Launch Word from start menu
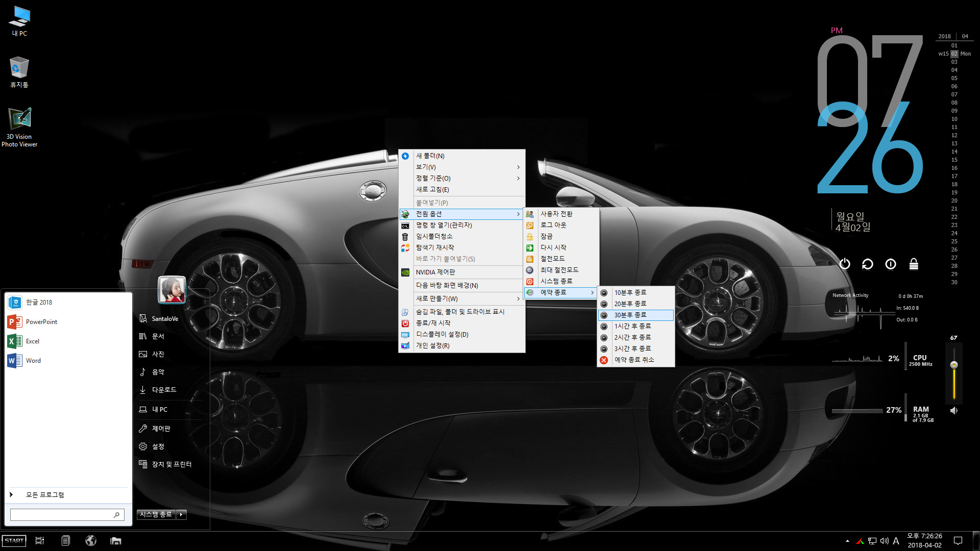 (x=68, y=361)
